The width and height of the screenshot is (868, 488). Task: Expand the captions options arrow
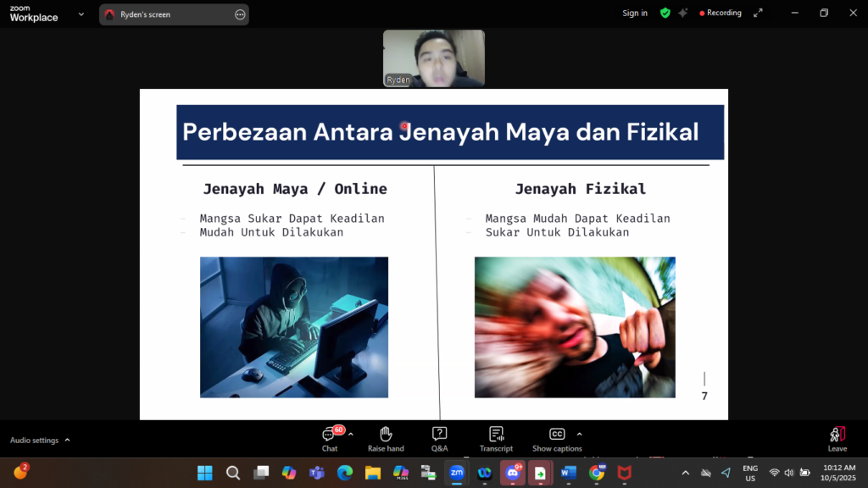[x=580, y=435]
